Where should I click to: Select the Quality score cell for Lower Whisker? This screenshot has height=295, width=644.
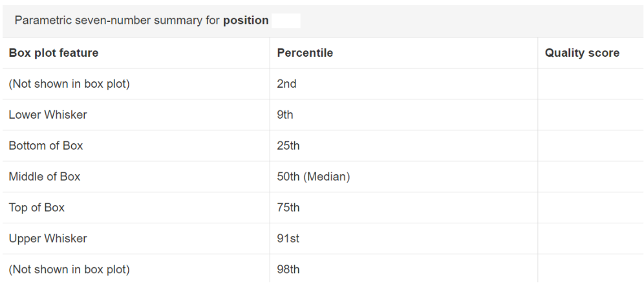click(590, 115)
